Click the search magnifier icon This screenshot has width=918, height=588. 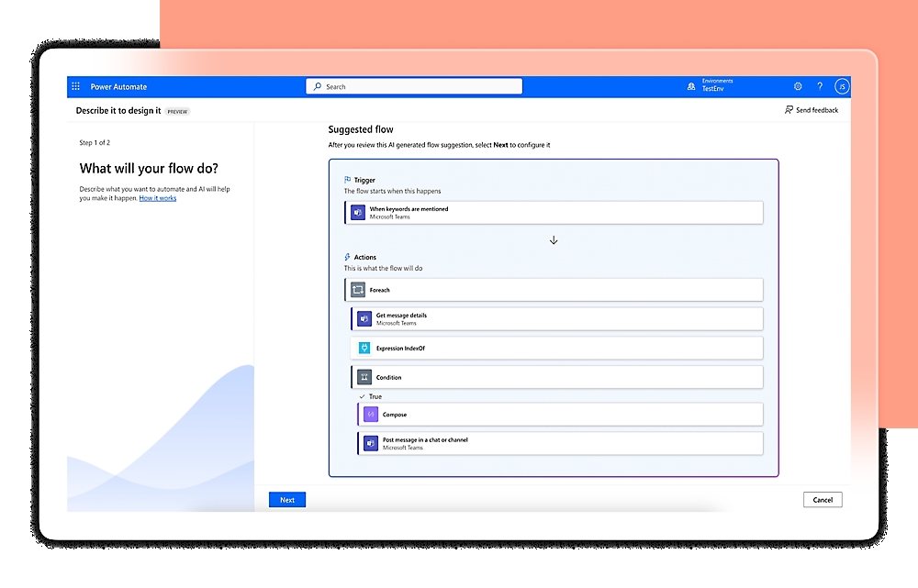[x=318, y=86]
